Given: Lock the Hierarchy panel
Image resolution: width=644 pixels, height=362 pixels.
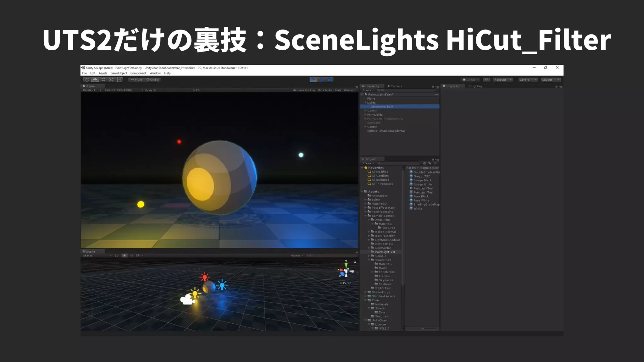Looking at the screenshot, I should pyautogui.click(x=433, y=86).
